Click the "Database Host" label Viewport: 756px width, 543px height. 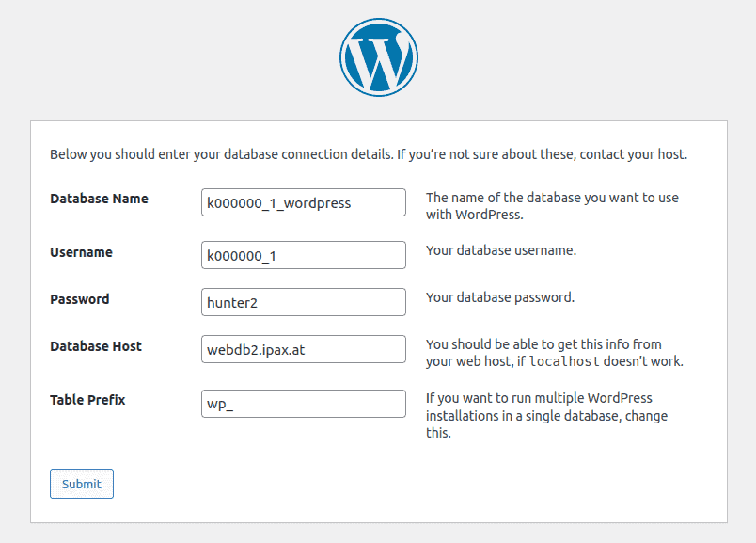(x=96, y=346)
